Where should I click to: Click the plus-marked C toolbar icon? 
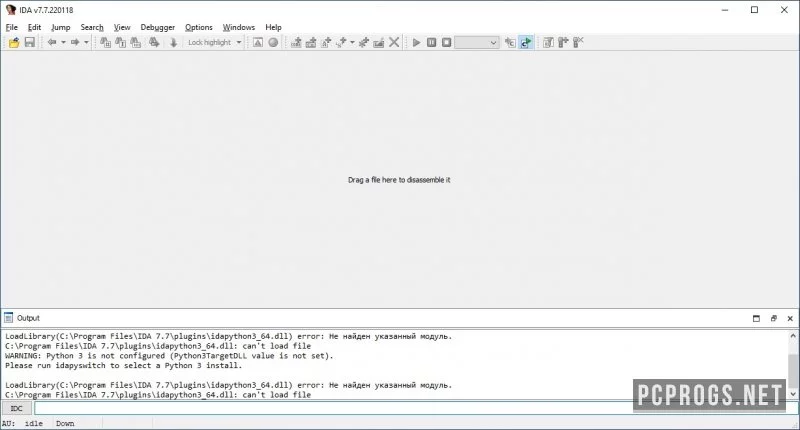click(510, 42)
